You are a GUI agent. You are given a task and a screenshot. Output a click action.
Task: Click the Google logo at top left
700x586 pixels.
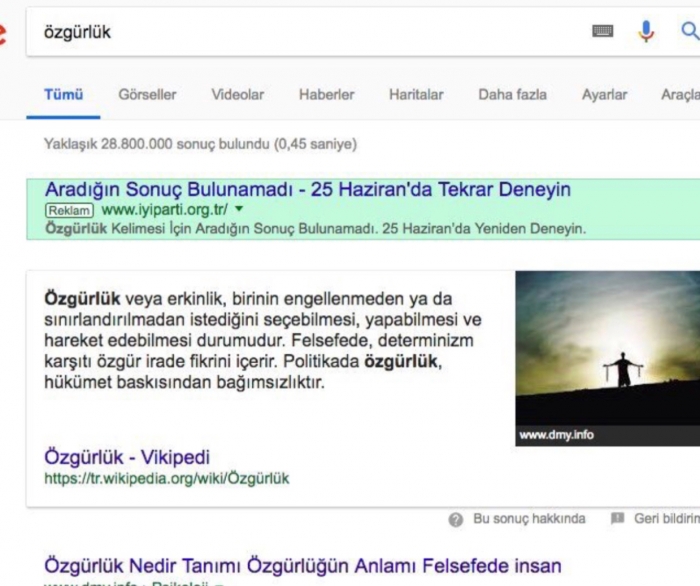click(3, 34)
